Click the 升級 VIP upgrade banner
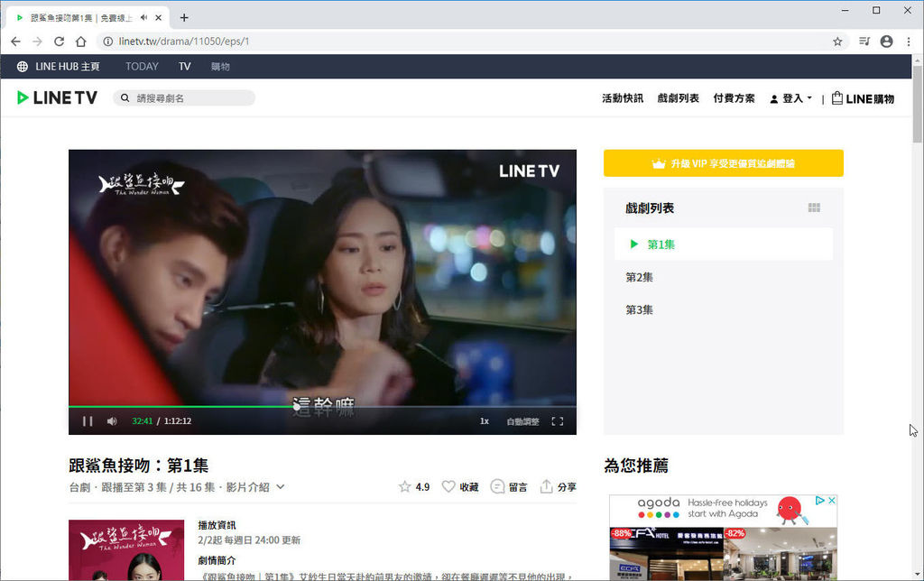 coord(723,163)
